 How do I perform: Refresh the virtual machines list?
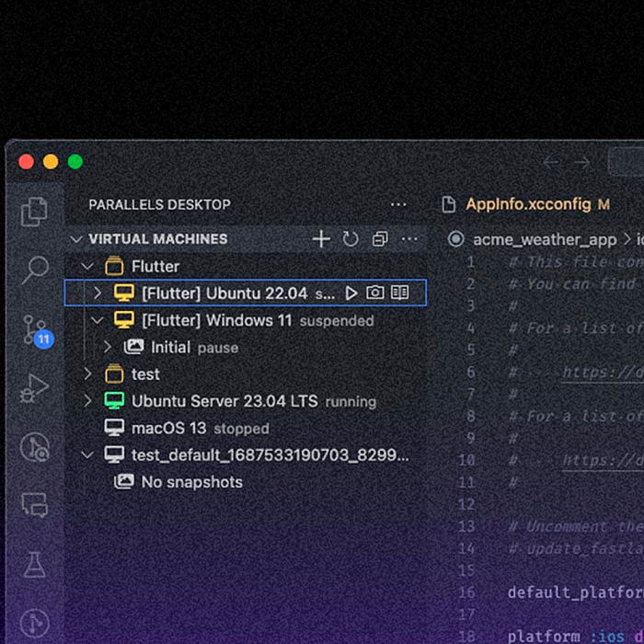(351, 239)
